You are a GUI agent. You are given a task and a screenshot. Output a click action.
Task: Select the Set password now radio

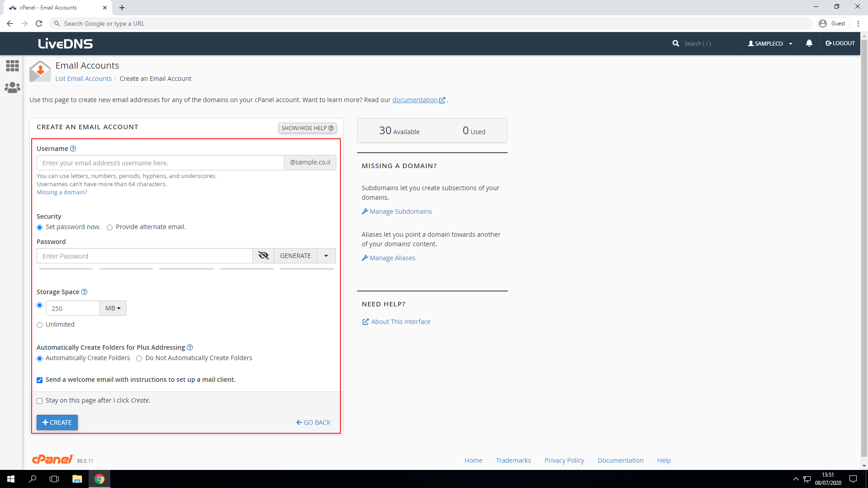tap(40, 227)
